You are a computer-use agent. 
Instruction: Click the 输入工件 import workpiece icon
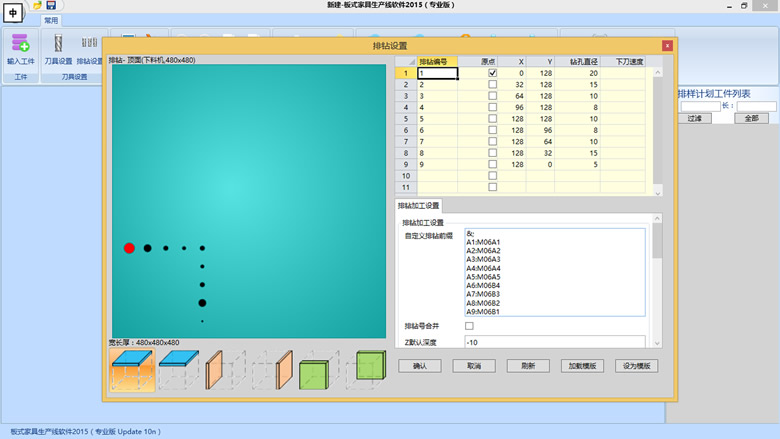coord(20,43)
